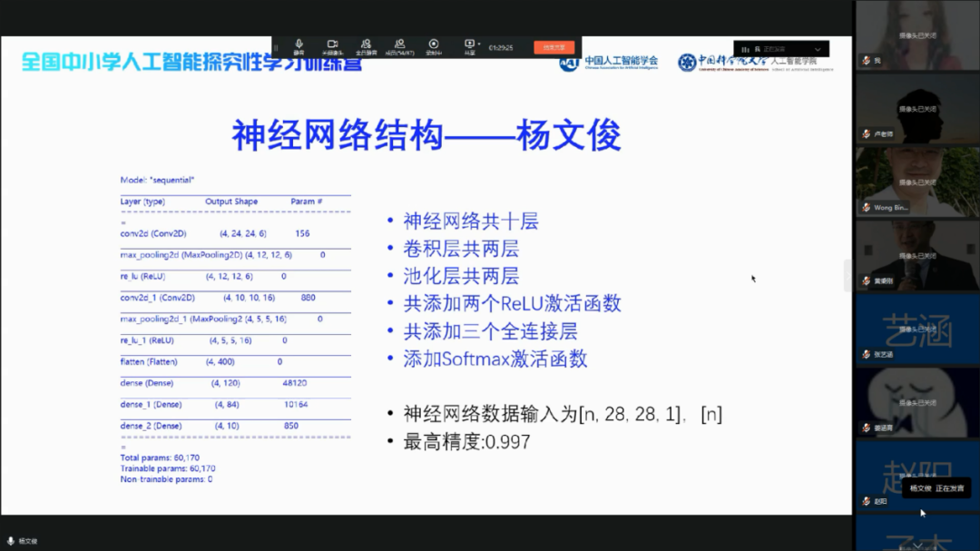Mute the microphone in the meeting toolbar
The width and height of the screenshot is (980, 551).
pos(299,44)
